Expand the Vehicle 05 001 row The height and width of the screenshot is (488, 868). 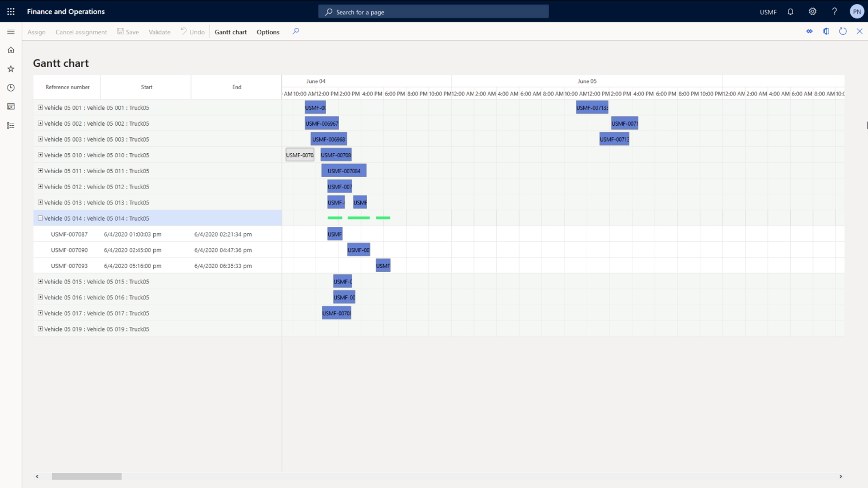pos(40,107)
